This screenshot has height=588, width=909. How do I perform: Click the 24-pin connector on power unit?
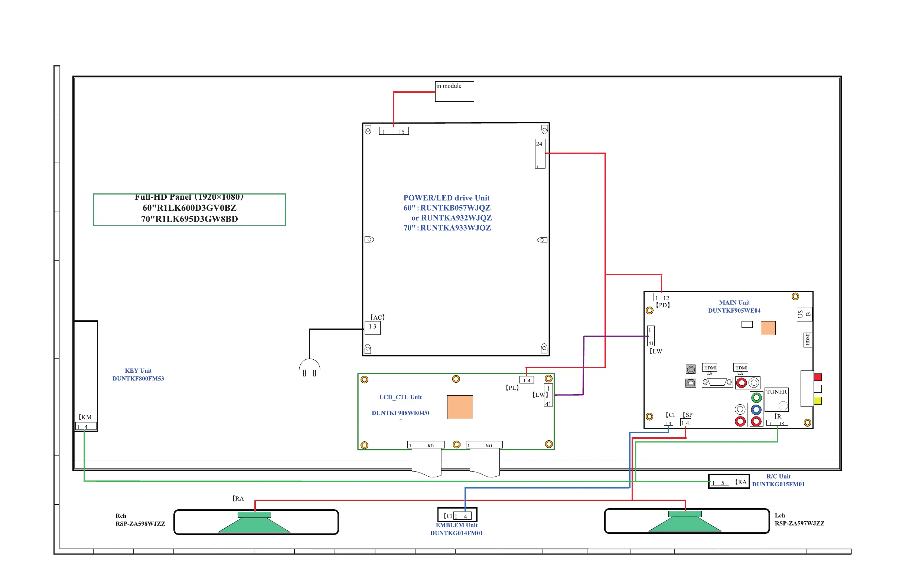[540, 154]
